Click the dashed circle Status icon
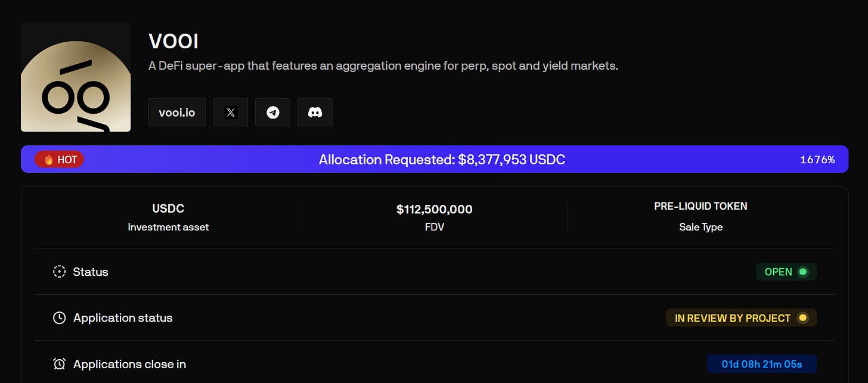 coord(59,272)
